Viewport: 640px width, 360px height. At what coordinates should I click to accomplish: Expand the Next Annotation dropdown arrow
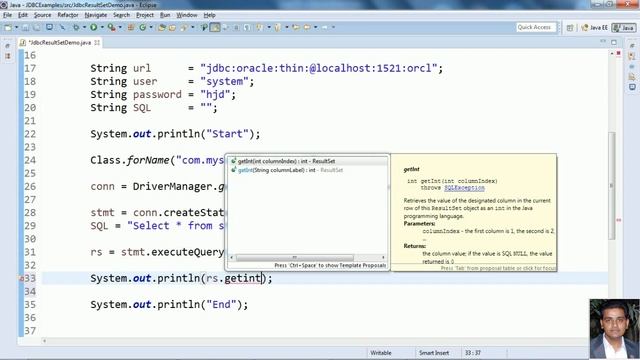coord(269,27)
